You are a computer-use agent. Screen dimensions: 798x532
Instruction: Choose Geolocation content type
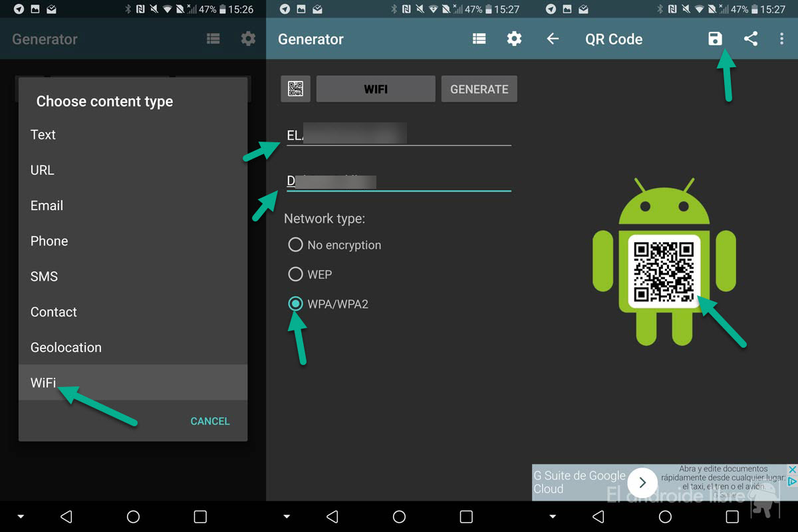pos(66,347)
